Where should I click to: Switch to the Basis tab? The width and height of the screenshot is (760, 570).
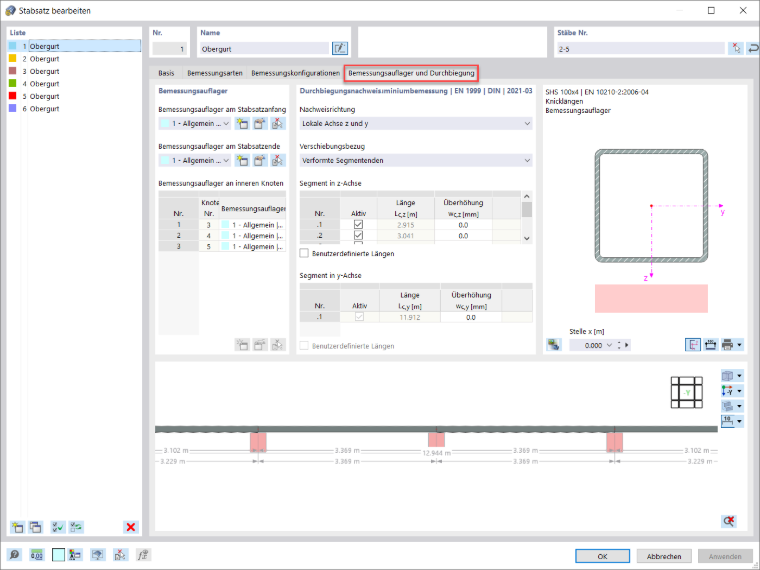click(x=166, y=73)
